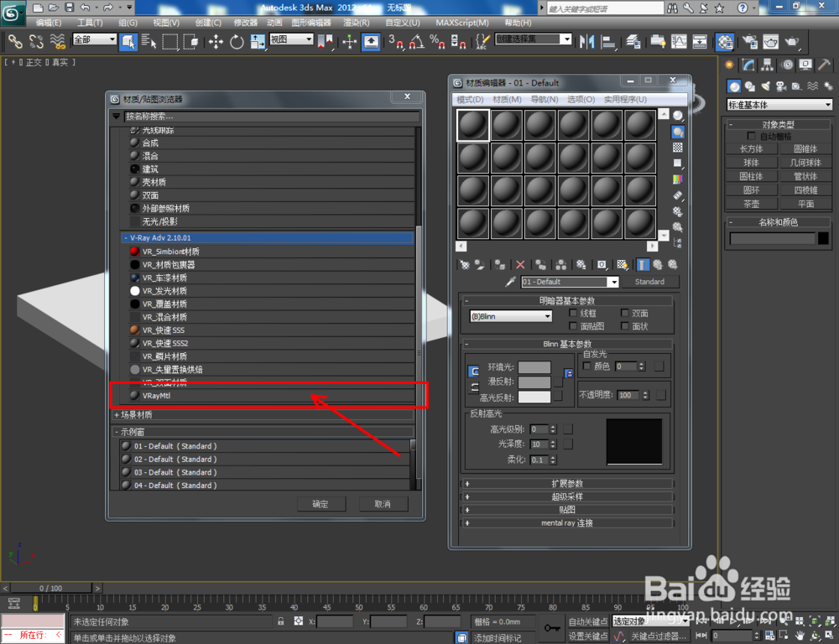This screenshot has width=839, height=644.
Task: Open the Layer Manager
Action: point(633,41)
